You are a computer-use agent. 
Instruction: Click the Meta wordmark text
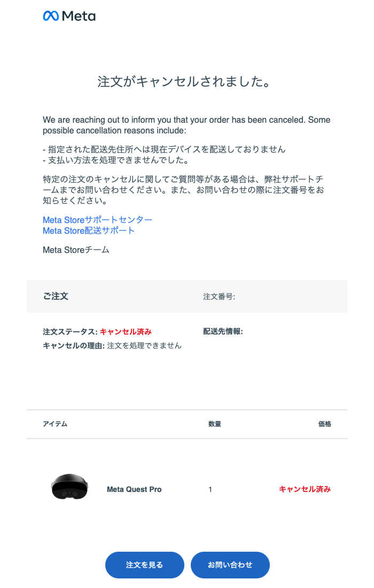pyautogui.click(x=79, y=16)
